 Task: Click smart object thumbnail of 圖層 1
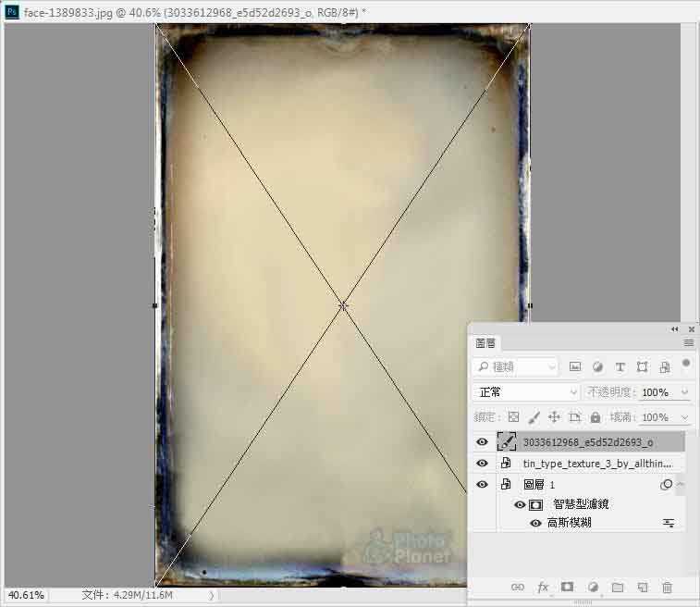506,484
